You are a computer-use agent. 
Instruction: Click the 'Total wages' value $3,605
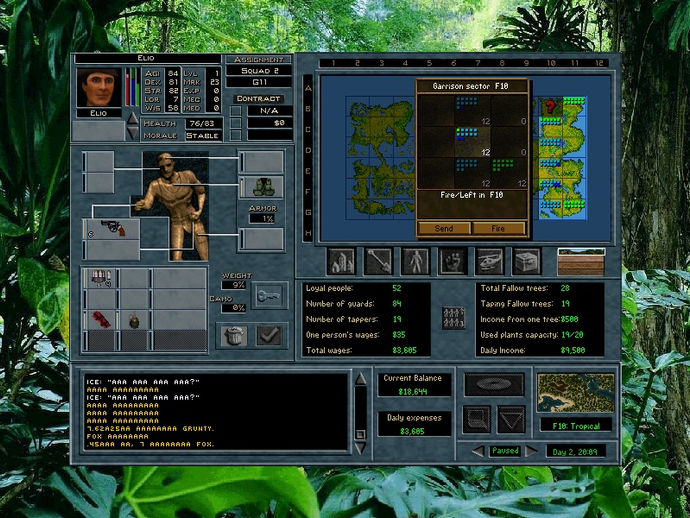pyautogui.click(x=404, y=350)
